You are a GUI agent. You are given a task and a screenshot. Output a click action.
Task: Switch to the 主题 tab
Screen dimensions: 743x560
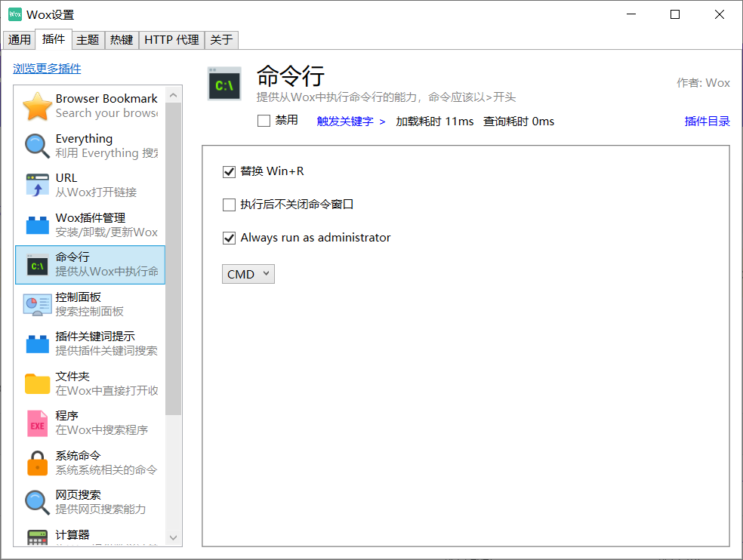[88, 40]
